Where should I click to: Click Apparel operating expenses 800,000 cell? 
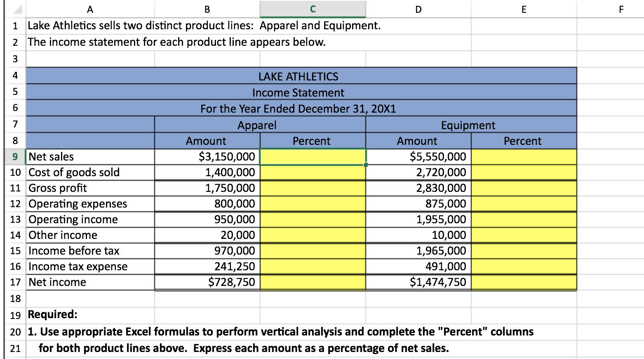pos(207,204)
